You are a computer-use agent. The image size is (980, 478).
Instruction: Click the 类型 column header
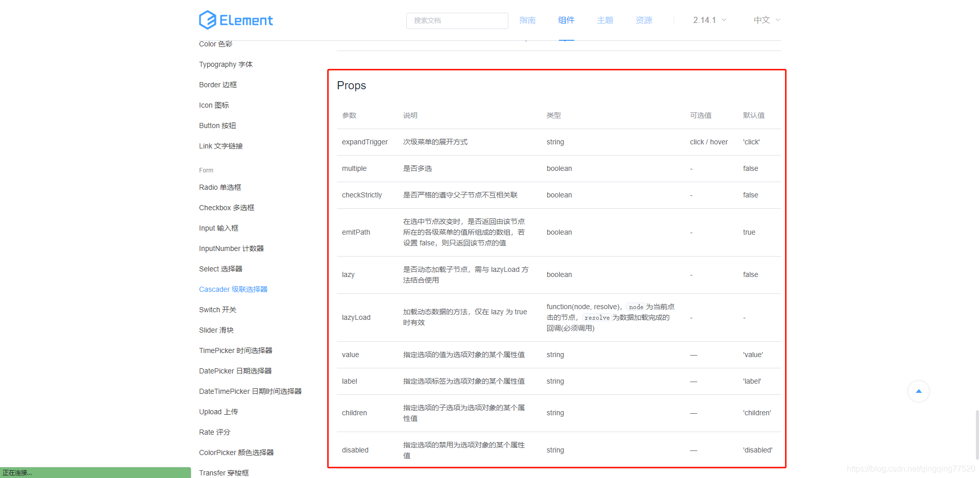(x=554, y=115)
